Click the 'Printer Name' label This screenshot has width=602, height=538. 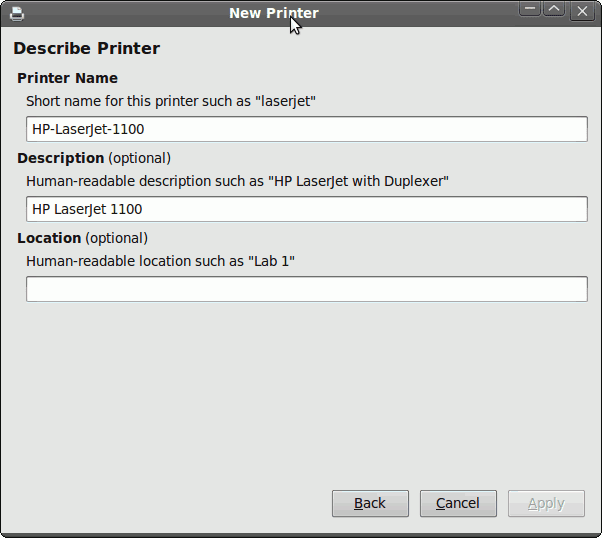(68, 78)
